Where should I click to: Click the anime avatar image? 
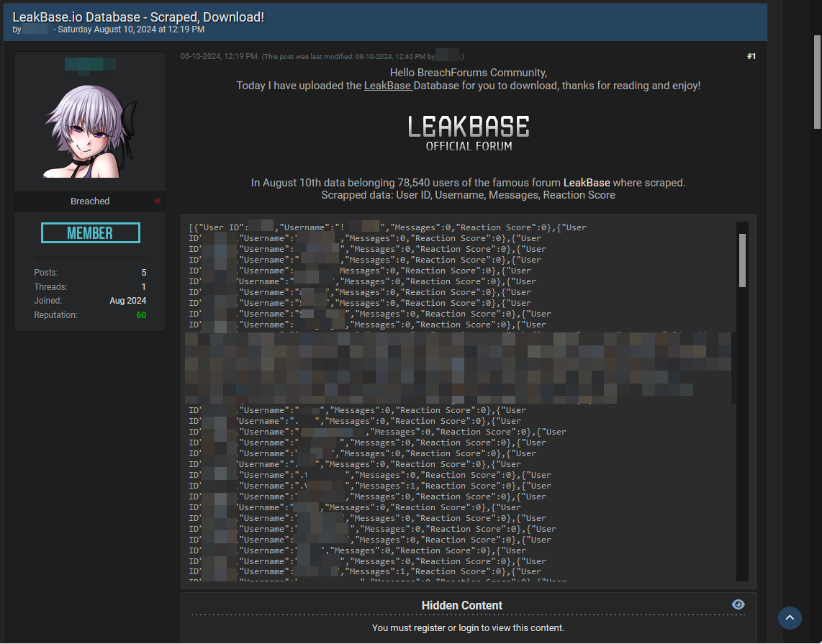click(x=90, y=132)
